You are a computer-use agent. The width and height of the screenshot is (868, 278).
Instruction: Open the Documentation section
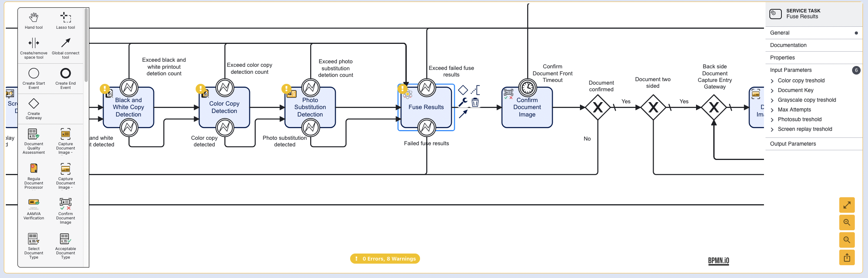788,45
